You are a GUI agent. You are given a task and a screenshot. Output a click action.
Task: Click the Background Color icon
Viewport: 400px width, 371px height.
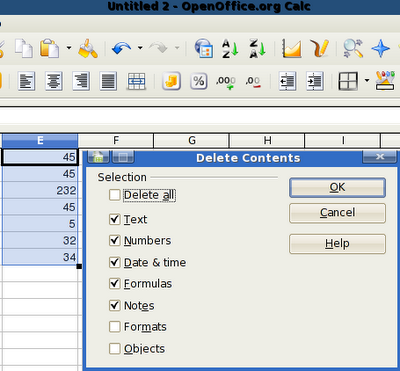pos(385,81)
